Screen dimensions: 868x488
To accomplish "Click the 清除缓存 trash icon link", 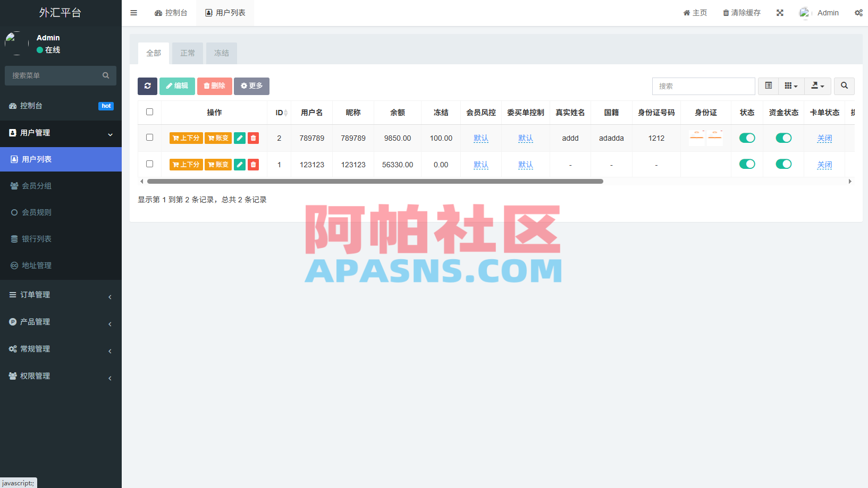I will pos(741,13).
